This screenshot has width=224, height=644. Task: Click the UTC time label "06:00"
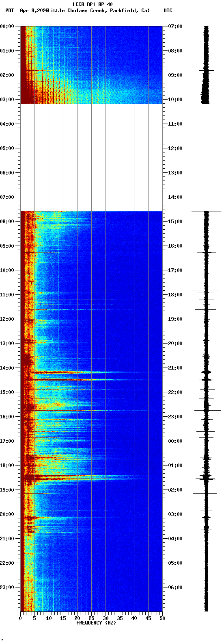point(175,587)
